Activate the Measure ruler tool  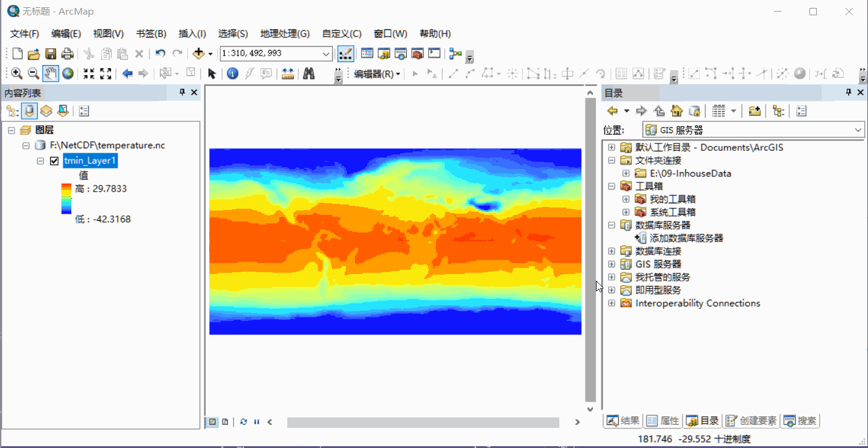288,74
